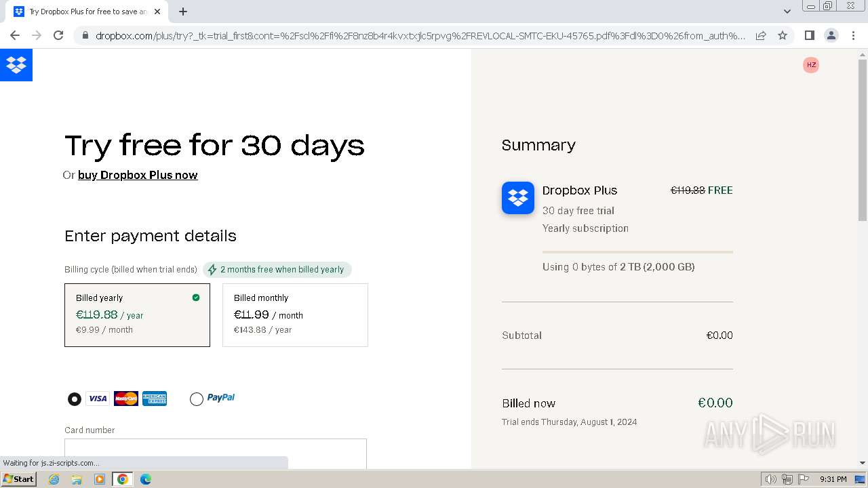The height and width of the screenshot is (488, 868).
Task: Click the lightning bolt icon in yearly promo badge
Action: point(212,270)
